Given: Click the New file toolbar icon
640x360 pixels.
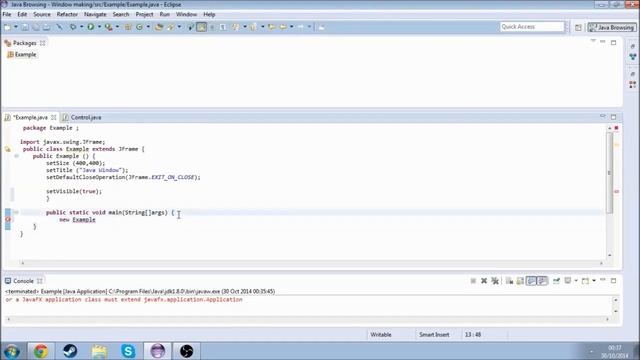Looking at the screenshot, I should click(x=7, y=27).
